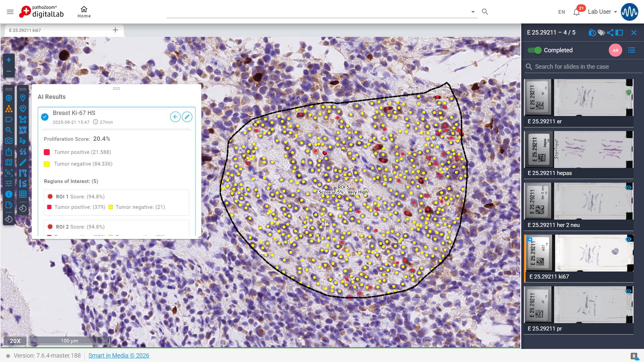Open the Smart in Media link
The image size is (644, 362).
point(119,356)
